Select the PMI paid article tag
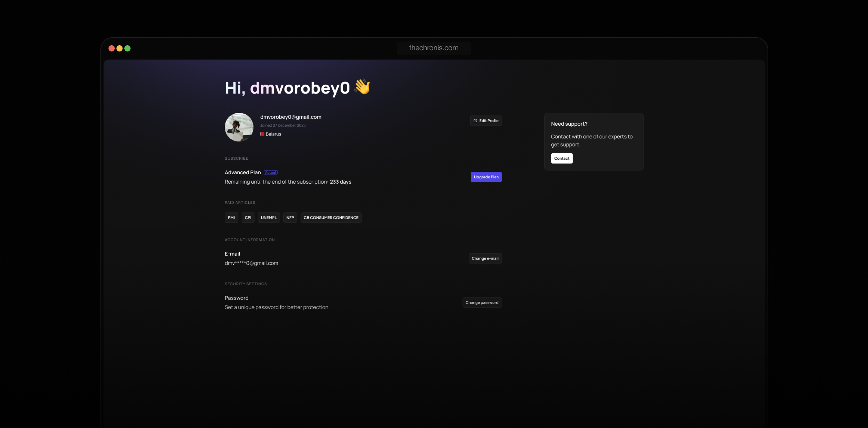 pyautogui.click(x=231, y=218)
